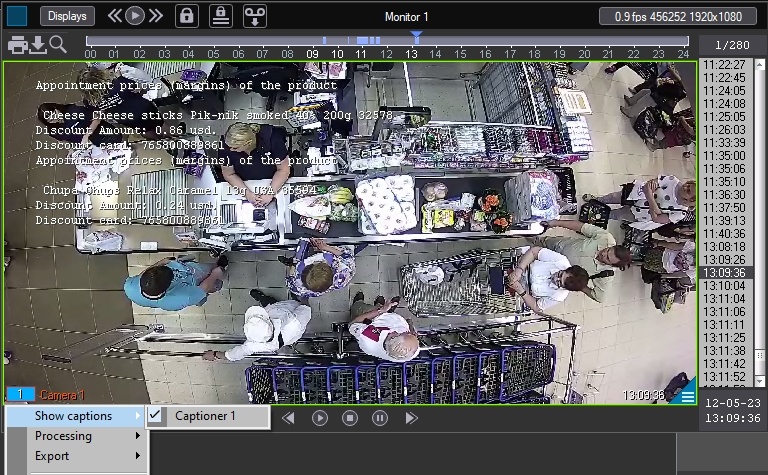Open the Show captions submenu
Viewport: 768px width, 475px height.
pos(76,416)
